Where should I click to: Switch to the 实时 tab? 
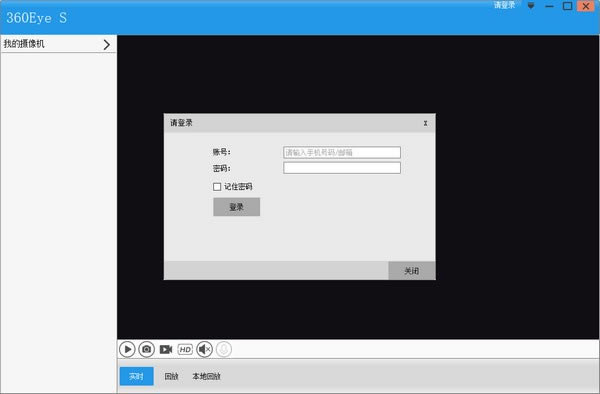click(137, 376)
